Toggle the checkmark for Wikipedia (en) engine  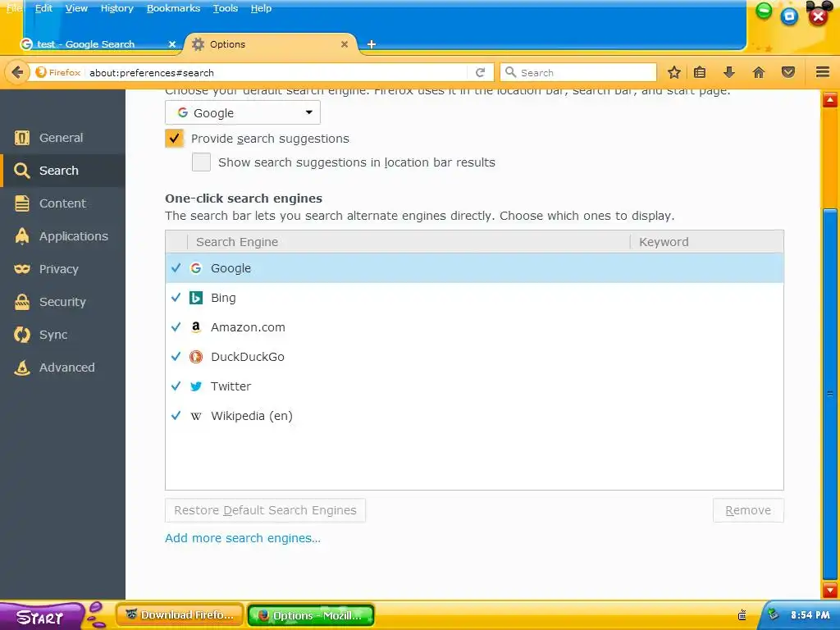pos(176,415)
